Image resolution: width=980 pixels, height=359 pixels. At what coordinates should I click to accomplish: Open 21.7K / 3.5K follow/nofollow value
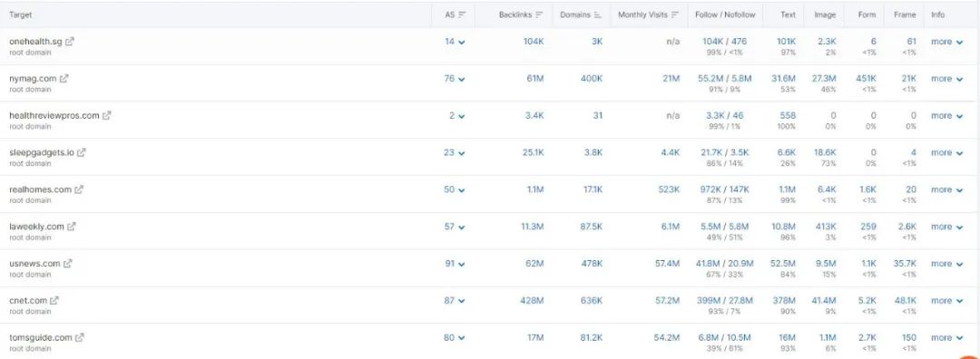[724, 152]
